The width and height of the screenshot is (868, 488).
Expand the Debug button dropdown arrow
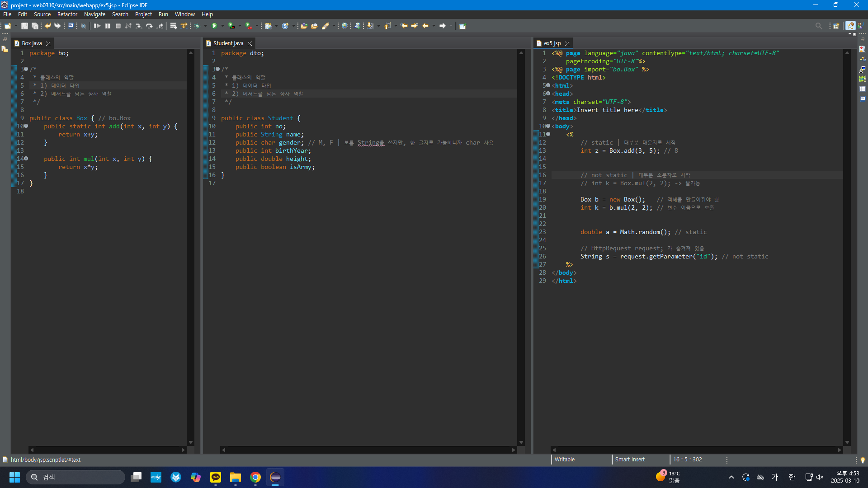tap(205, 26)
